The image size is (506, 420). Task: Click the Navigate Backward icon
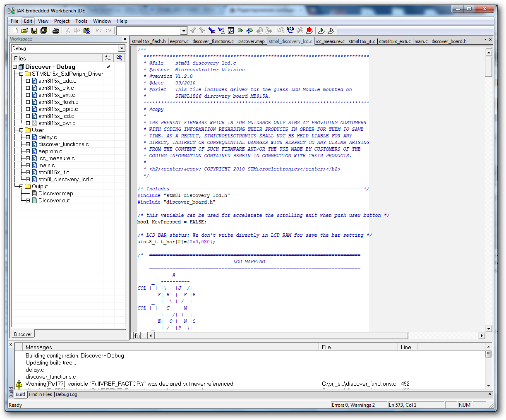(x=259, y=31)
